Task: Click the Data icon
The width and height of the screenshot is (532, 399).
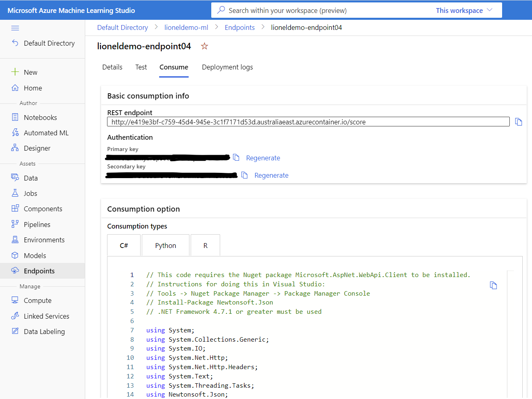Action: [15, 178]
